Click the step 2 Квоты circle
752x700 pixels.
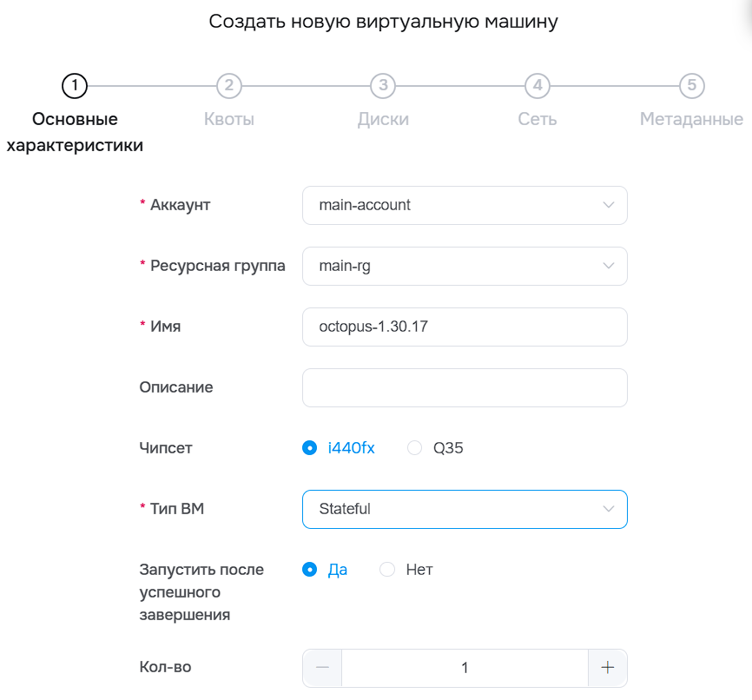coord(228,85)
